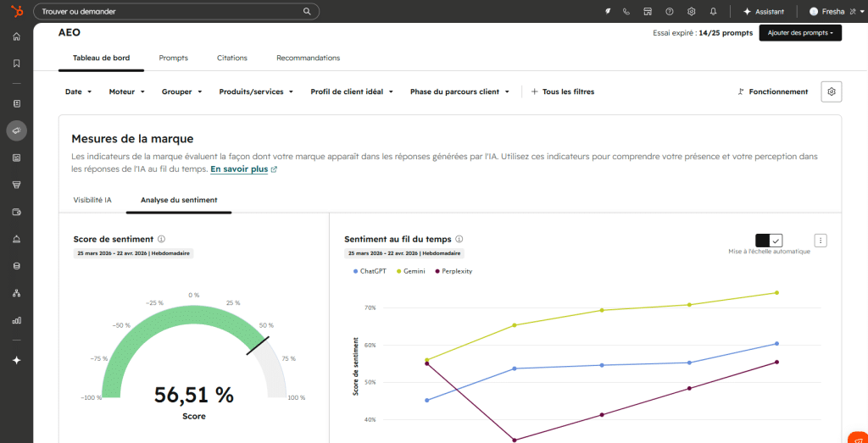This screenshot has height=443, width=868.
Task: Open the Phase du parcours client dropdown
Action: (459, 91)
